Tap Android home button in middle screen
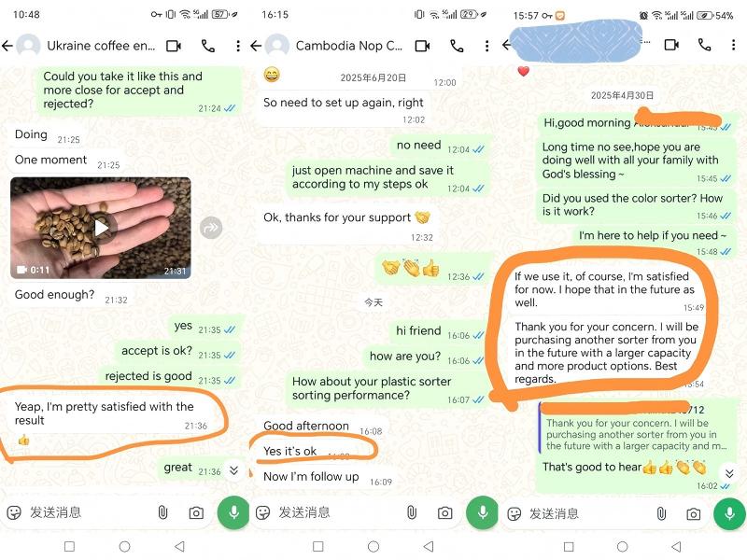This screenshot has width=747, height=560. [x=373, y=546]
